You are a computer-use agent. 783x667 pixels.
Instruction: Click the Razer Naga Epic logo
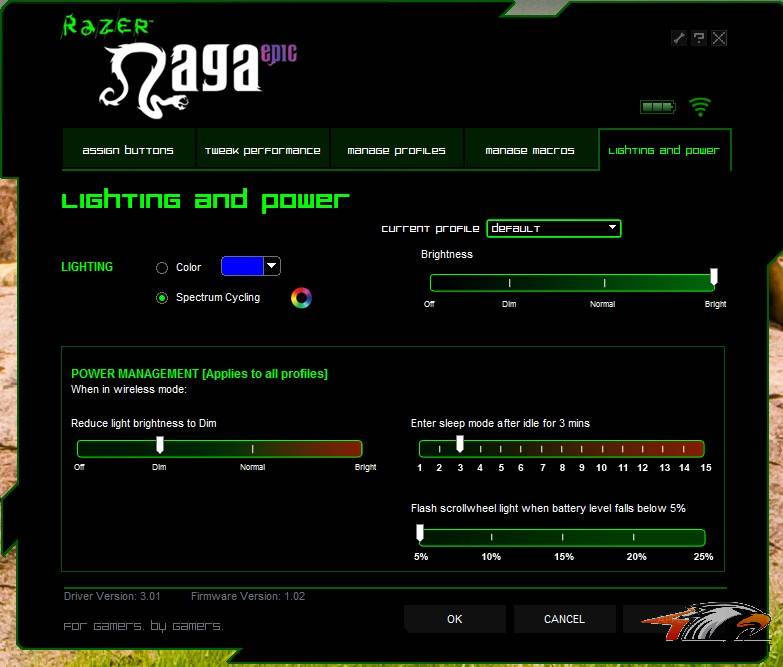pyautogui.click(x=198, y=80)
